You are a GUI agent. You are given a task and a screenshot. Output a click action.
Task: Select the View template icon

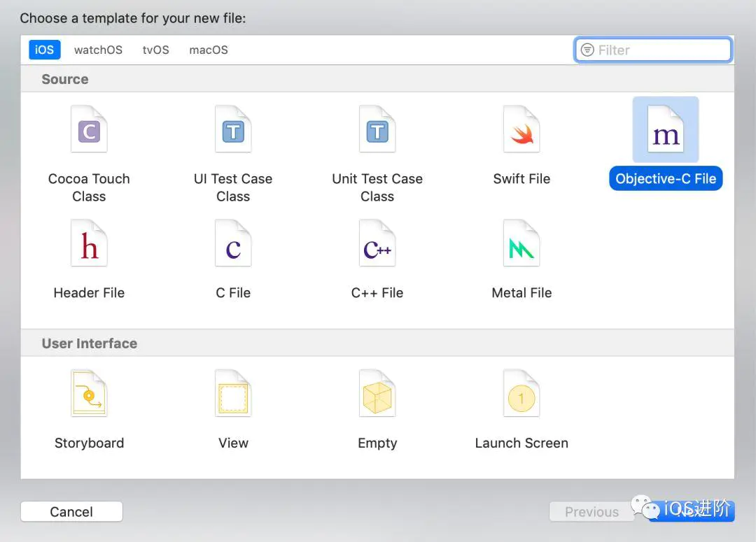pos(233,393)
